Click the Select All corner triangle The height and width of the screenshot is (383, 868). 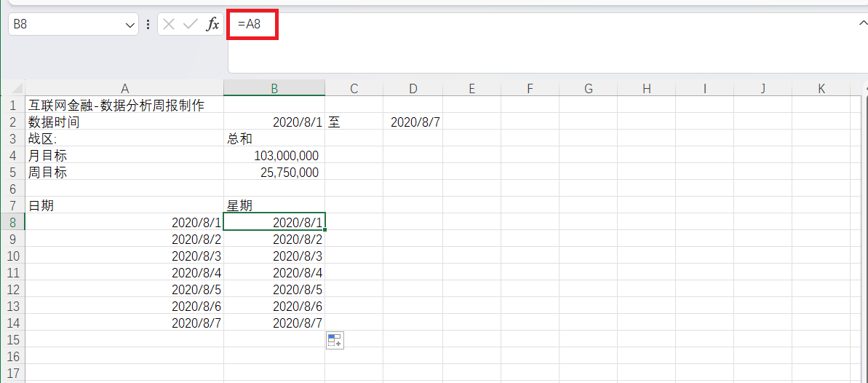[12, 89]
